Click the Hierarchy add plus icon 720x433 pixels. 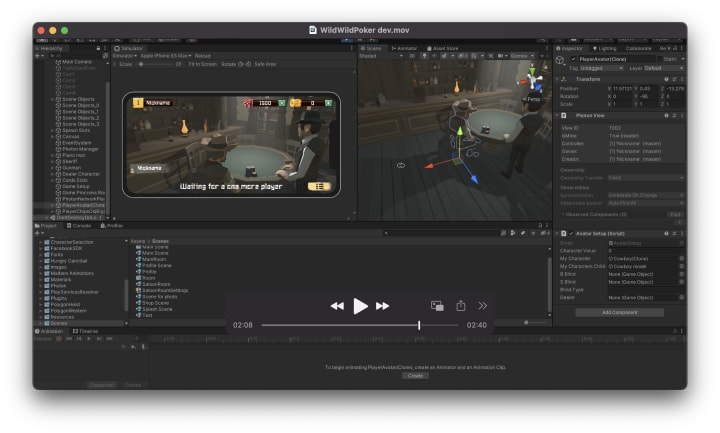pos(38,56)
